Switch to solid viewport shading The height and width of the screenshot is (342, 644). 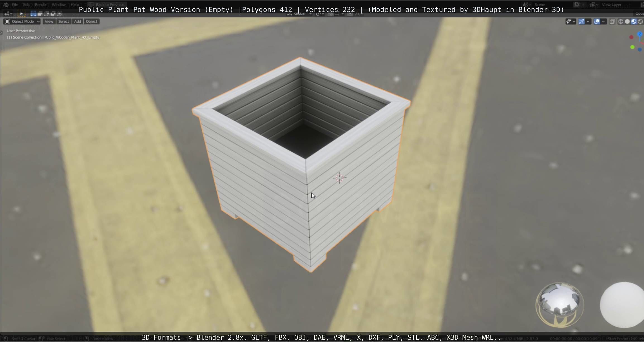click(x=627, y=21)
